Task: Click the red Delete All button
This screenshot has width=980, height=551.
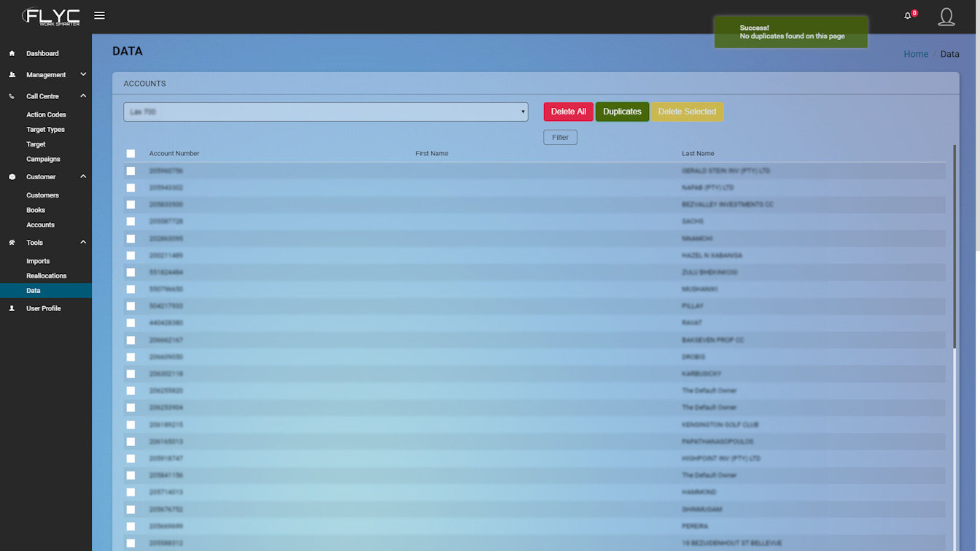Action: tap(568, 112)
